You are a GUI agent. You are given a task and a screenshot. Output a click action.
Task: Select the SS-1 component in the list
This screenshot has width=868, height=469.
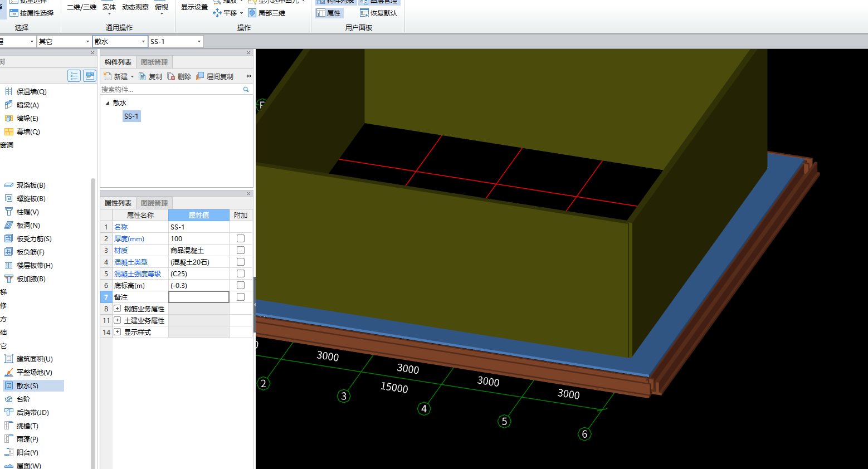click(x=131, y=116)
